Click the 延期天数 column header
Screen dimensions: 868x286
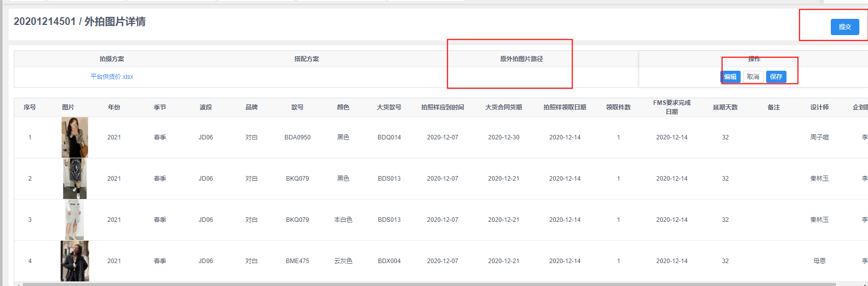[725, 107]
